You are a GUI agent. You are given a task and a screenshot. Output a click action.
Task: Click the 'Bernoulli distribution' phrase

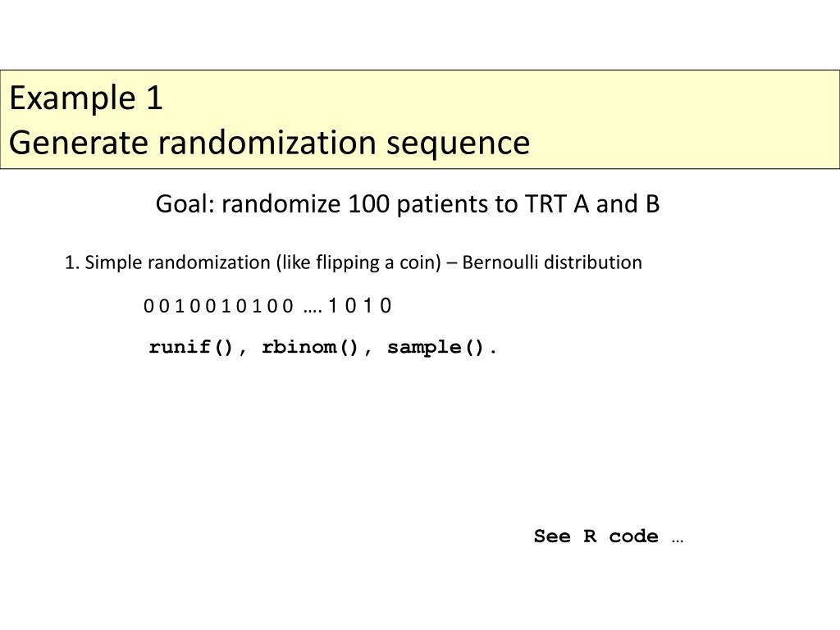click(552, 262)
